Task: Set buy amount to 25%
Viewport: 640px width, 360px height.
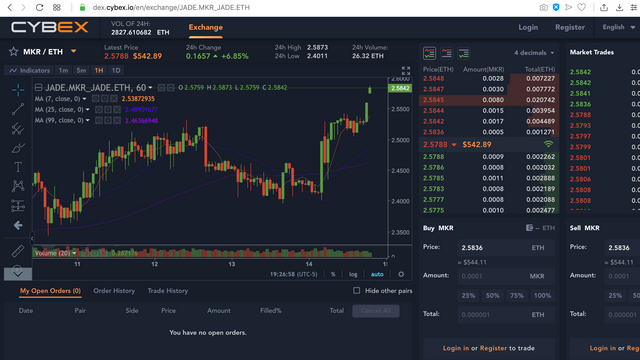Action: click(x=468, y=296)
